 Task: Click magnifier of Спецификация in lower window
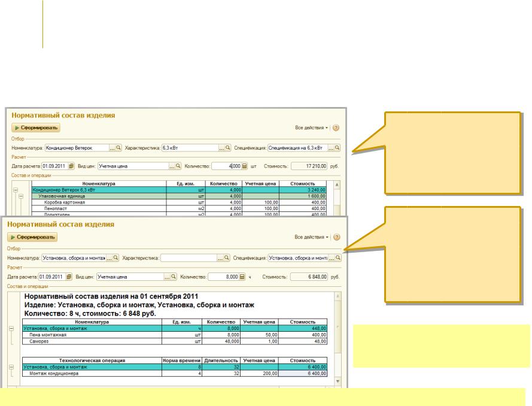pyautogui.click(x=338, y=257)
